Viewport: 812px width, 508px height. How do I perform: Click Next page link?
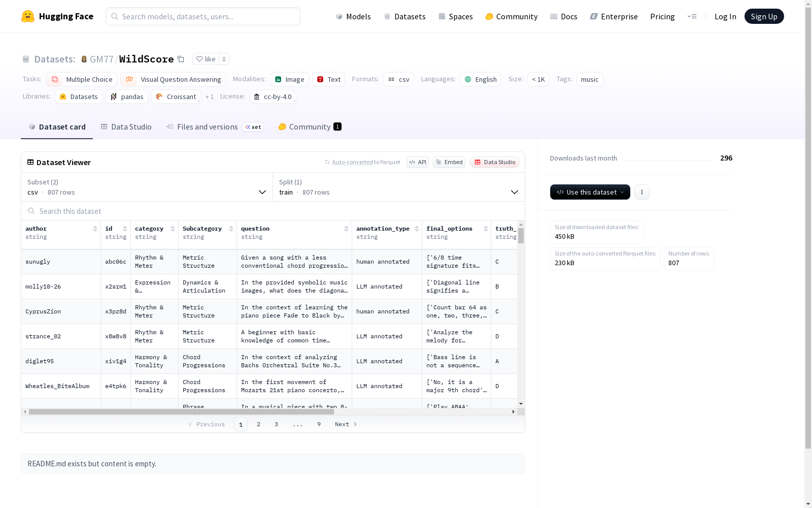point(346,424)
